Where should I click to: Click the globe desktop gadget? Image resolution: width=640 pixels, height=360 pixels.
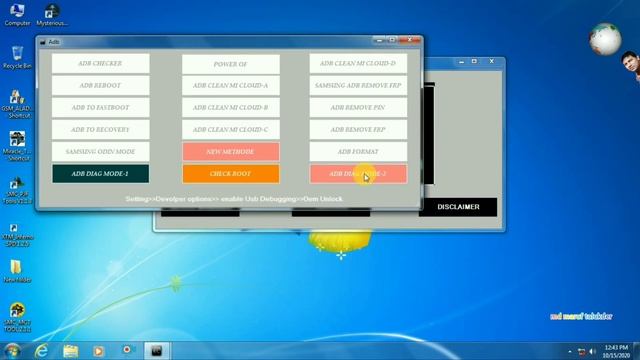pos(605,39)
